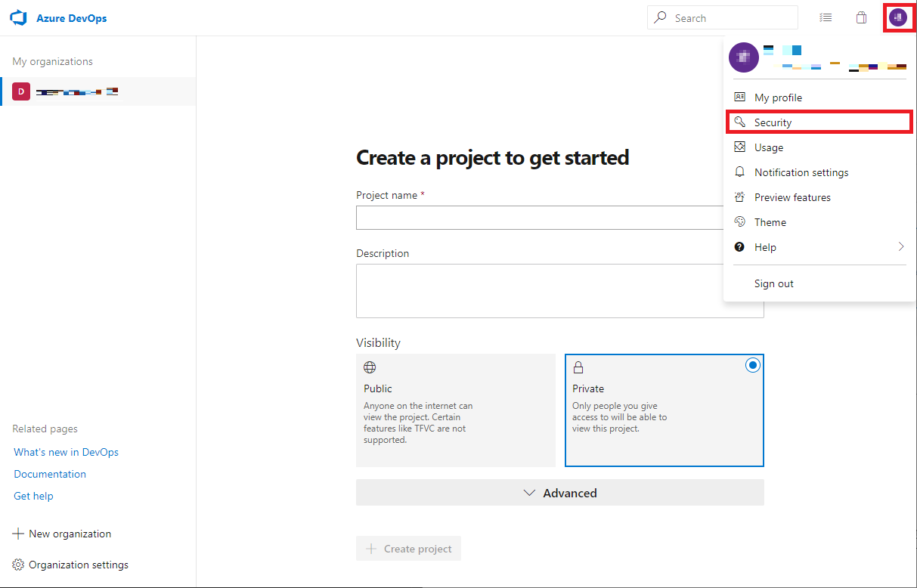Click the search magnifier icon
Image resolution: width=917 pixels, height=588 pixels.
click(x=661, y=17)
